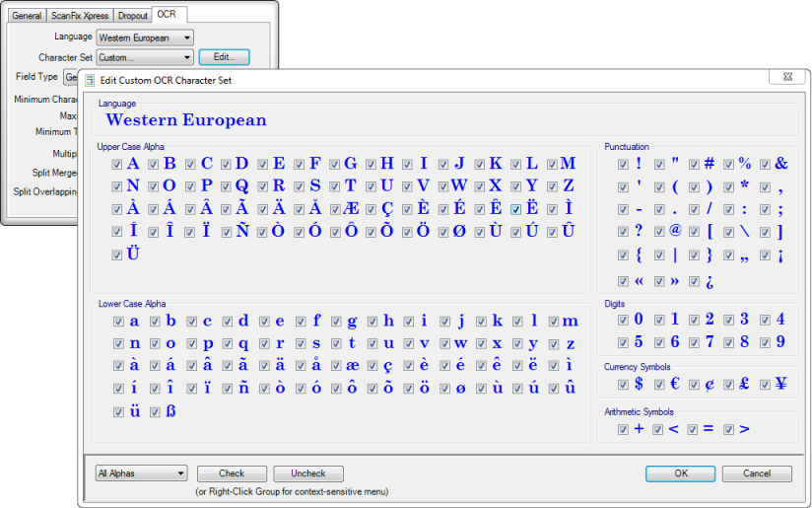Toggle the uppercase Ë checkbox
This screenshot has height=508, width=812.
(517, 208)
